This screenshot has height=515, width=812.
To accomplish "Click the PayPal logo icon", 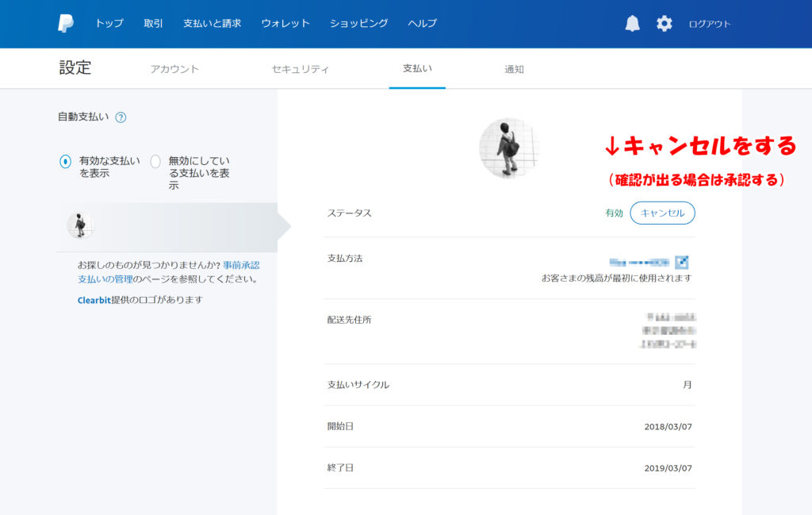I will click(66, 24).
